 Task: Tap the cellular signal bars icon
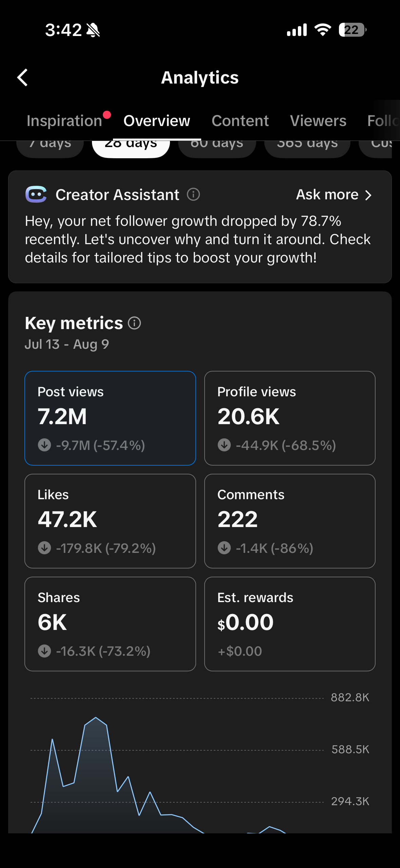point(297,30)
